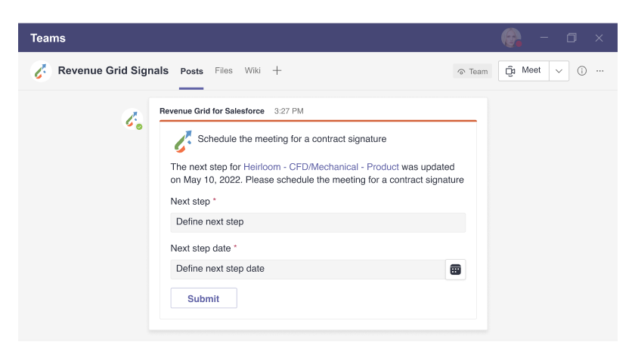Focus the Define next step date field
635x364 pixels.
308,269
